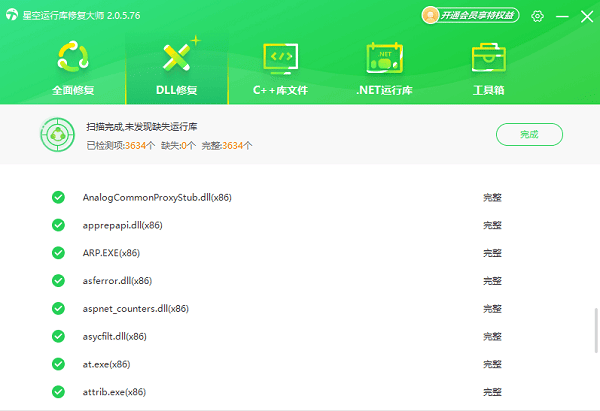Select aspnet_counters.dll(x86) file name
Screen dimensions: 600x411
click(136, 308)
